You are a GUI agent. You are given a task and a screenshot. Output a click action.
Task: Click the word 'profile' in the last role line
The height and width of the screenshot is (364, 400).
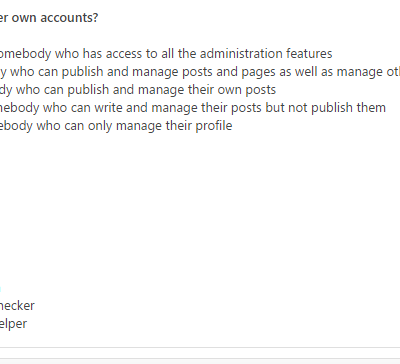click(x=214, y=126)
